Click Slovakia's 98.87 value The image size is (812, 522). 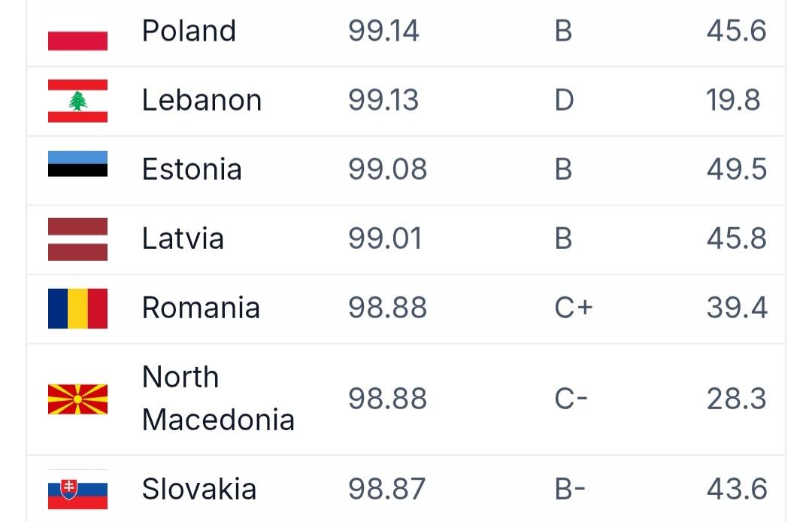pos(387,490)
